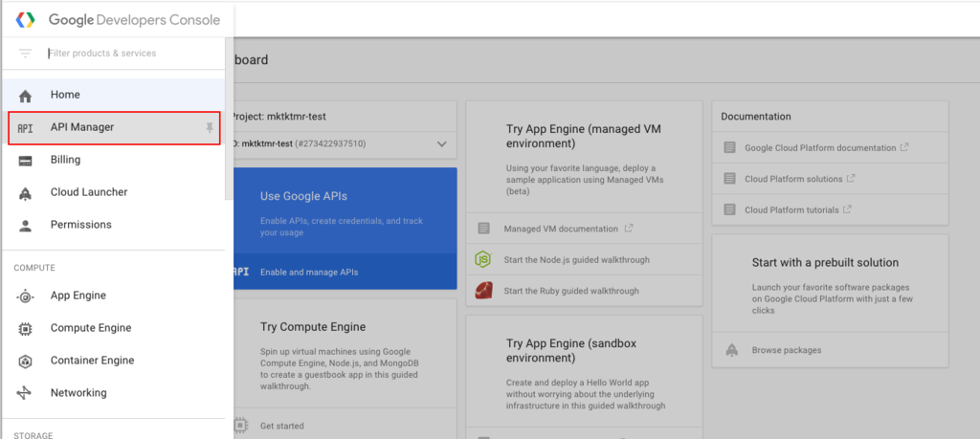980x439 pixels.
Task: Click the Container Engine hexagon icon
Action: pyautogui.click(x=25, y=361)
